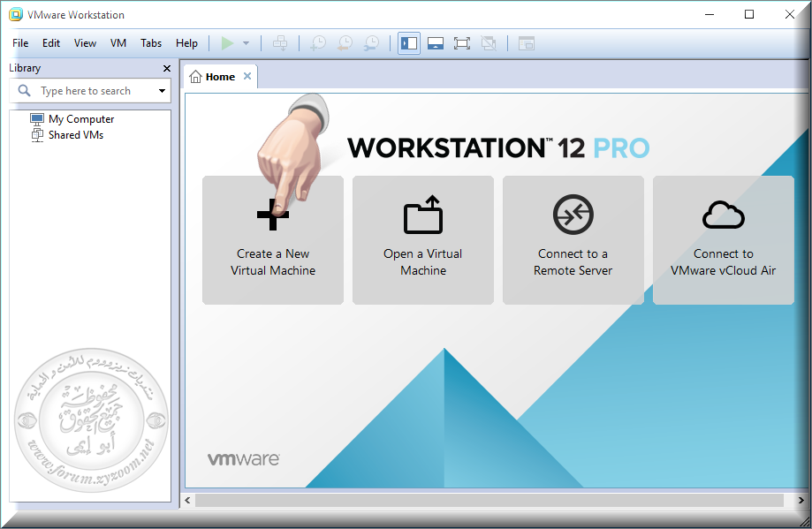Click the library search magnifier icon
The image size is (812, 529).
(24, 91)
